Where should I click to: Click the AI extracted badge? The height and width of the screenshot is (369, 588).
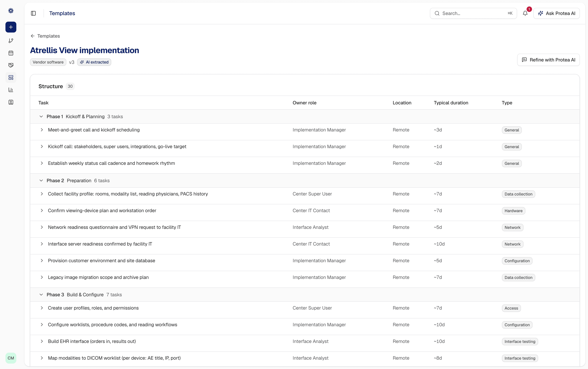pyautogui.click(x=94, y=62)
